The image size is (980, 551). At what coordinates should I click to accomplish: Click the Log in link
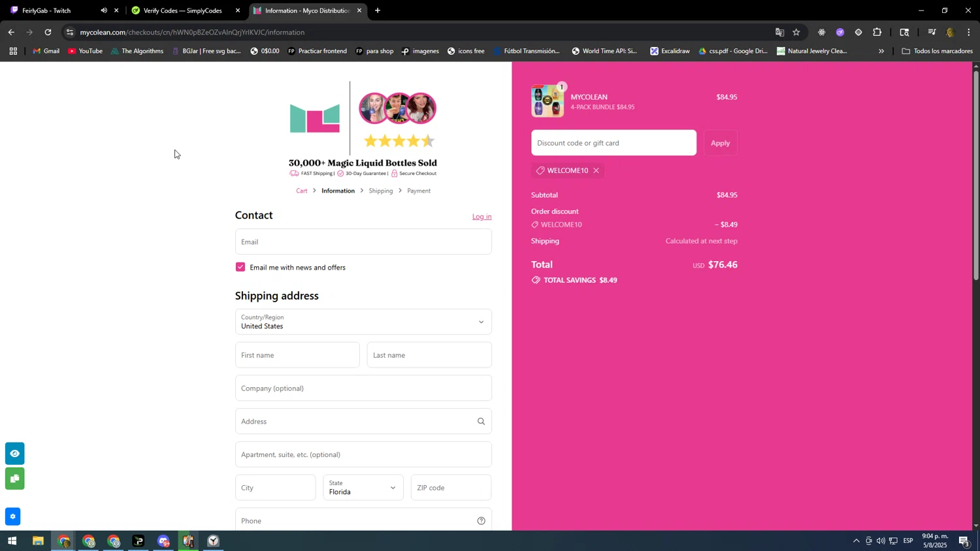click(482, 217)
